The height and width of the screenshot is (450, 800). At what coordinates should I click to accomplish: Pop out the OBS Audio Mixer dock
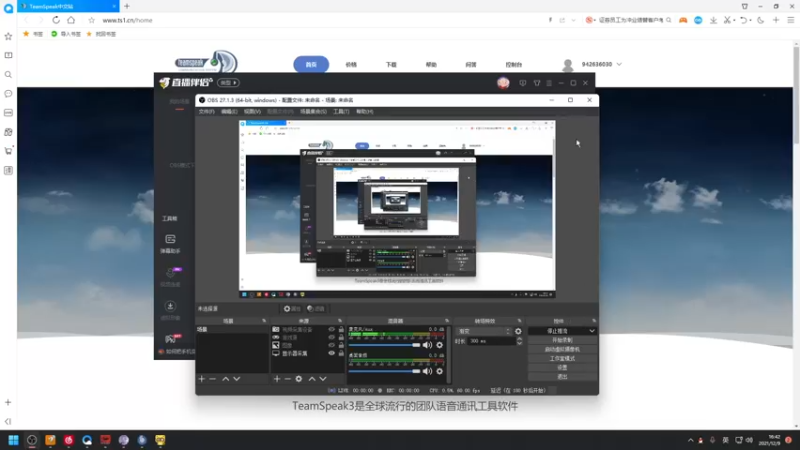coord(446,321)
